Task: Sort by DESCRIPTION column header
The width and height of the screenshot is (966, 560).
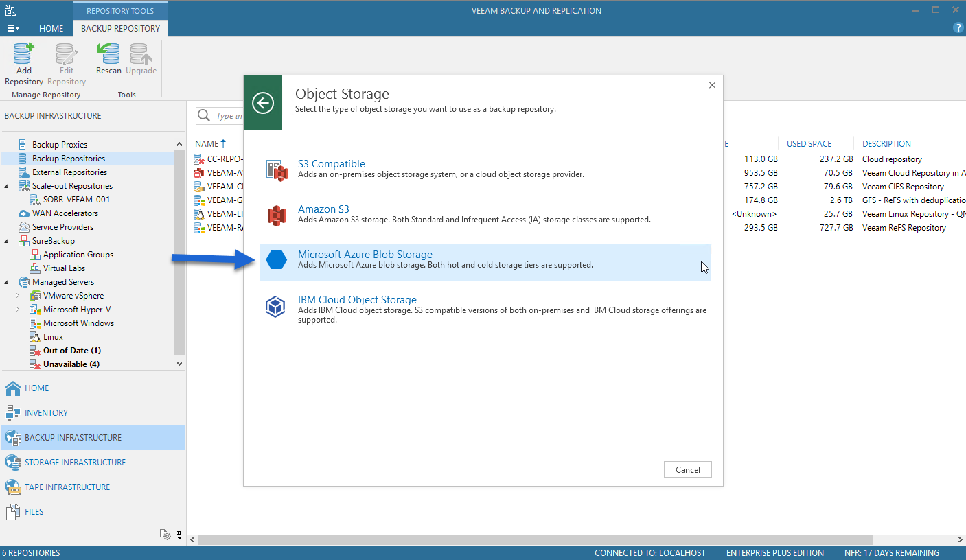Action: (x=886, y=144)
